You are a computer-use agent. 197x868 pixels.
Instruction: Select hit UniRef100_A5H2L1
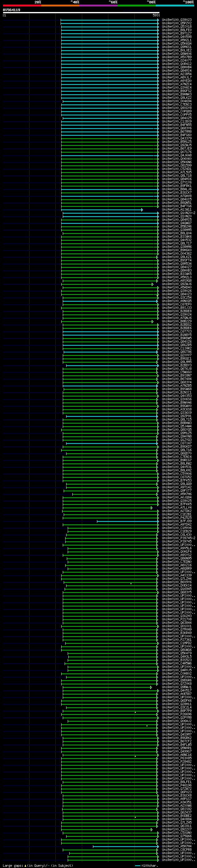177,40
